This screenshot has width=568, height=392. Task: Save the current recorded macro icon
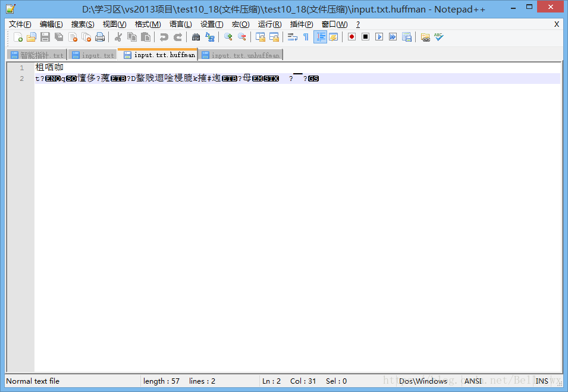point(406,37)
